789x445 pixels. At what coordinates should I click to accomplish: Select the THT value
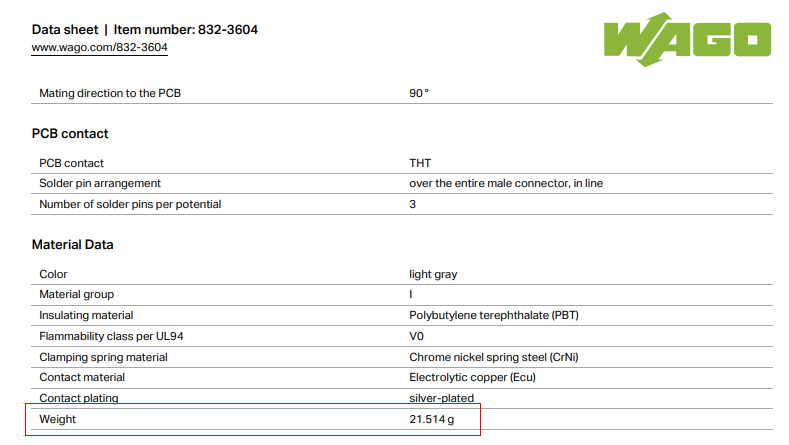pos(420,162)
